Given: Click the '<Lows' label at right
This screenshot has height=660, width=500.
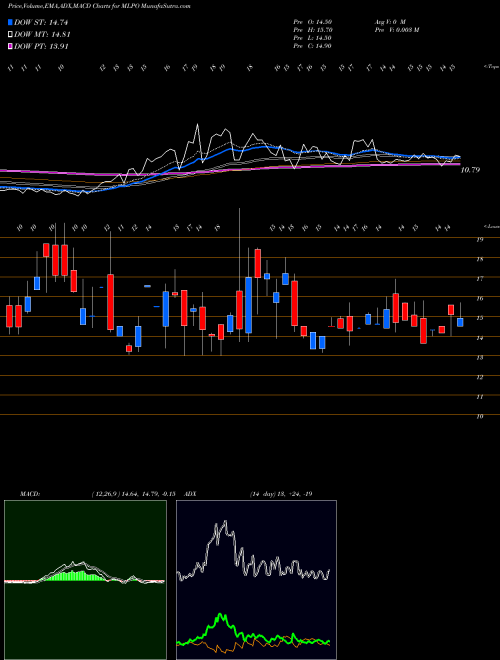Looking at the screenshot, I should tap(491, 226).
